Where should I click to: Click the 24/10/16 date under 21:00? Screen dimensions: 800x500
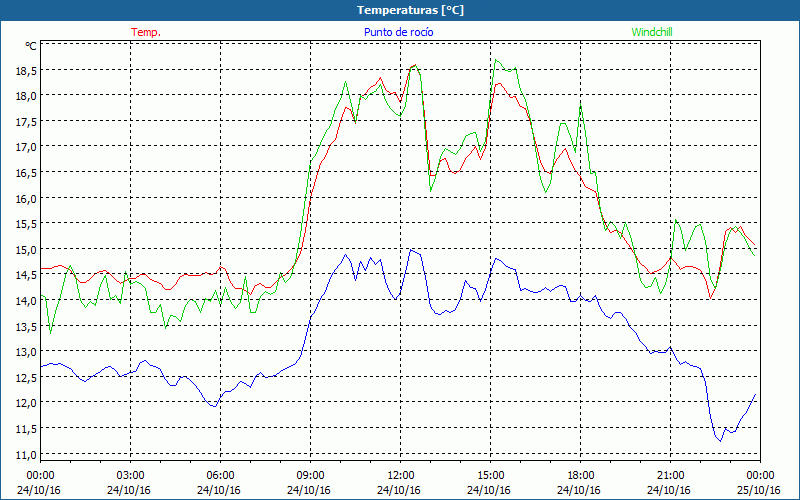(x=669, y=490)
